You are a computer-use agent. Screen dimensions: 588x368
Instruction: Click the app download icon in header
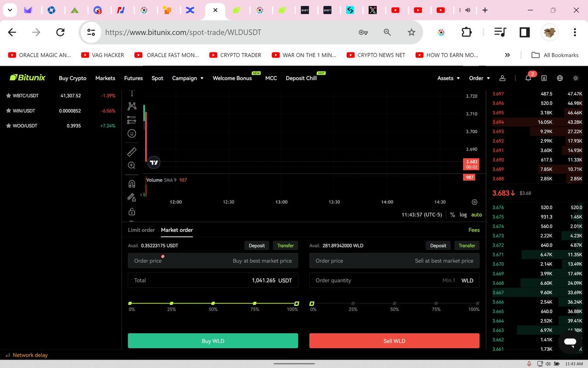544,78
